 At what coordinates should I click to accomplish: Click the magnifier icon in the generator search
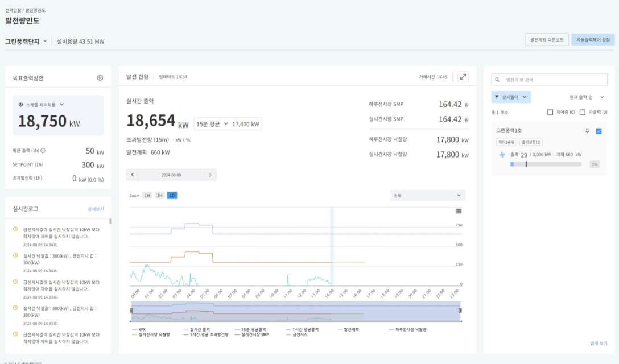[497, 80]
